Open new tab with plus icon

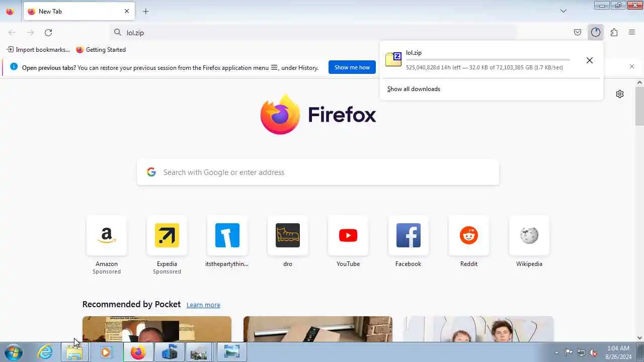click(x=145, y=11)
